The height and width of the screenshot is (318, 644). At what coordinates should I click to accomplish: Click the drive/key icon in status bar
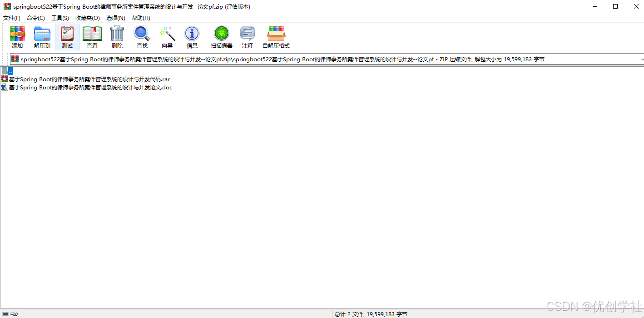click(10, 314)
